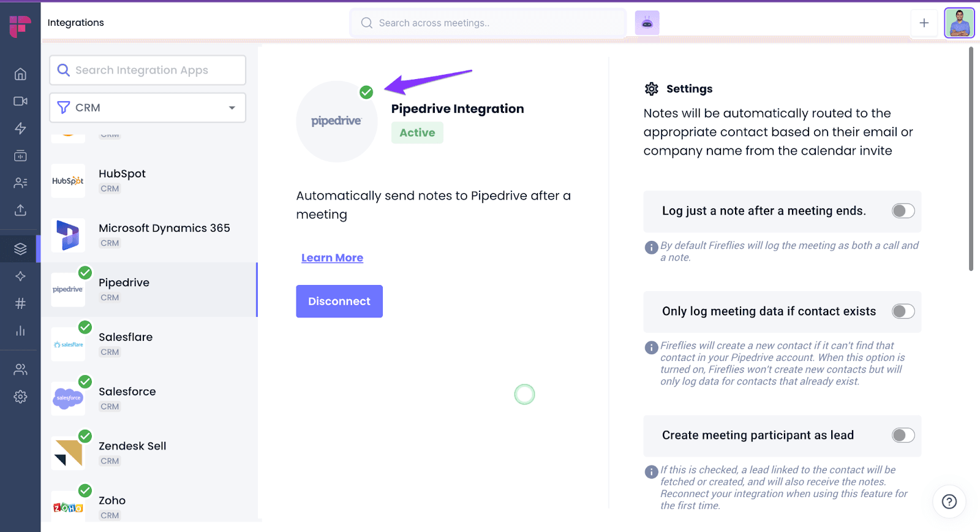Click the Search across meetings field
The image size is (980, 532).
point(488,23)
